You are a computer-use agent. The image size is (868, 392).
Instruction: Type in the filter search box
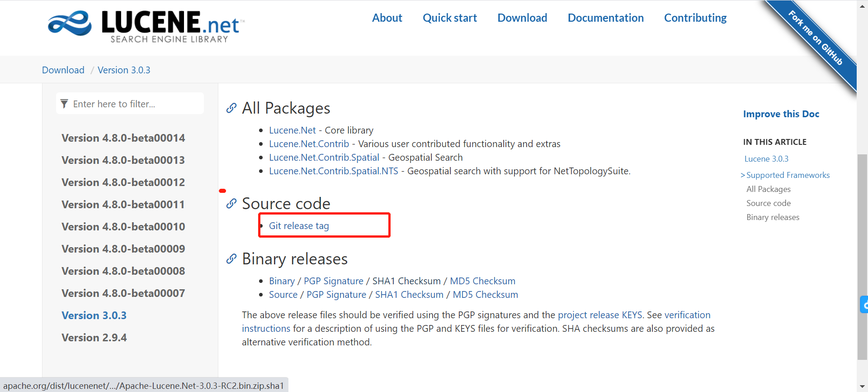click(136, 104)
